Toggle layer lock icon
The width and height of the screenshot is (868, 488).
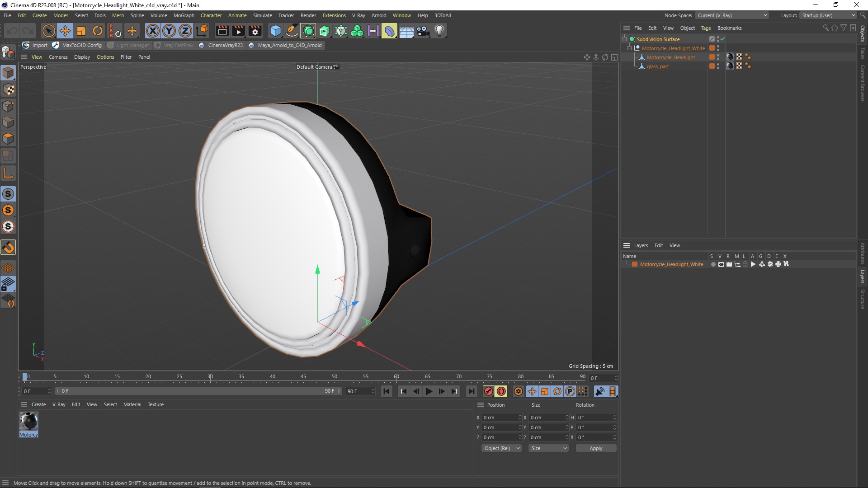click(x=745, y=264)
